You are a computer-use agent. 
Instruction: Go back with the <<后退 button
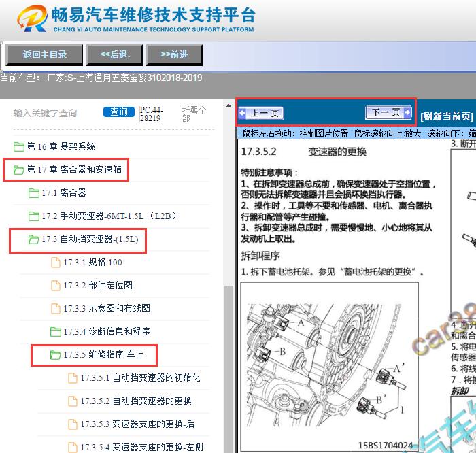[x=114, y=55]
